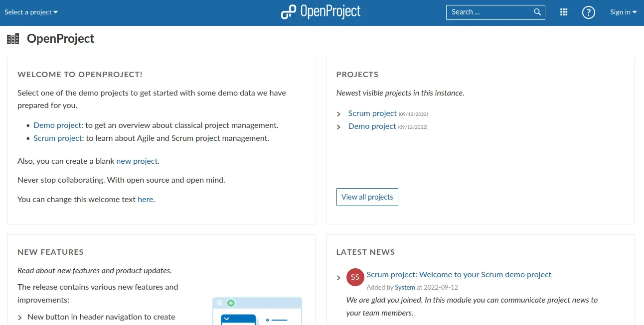Open the Scrum project news link

(x=391, y=275)
